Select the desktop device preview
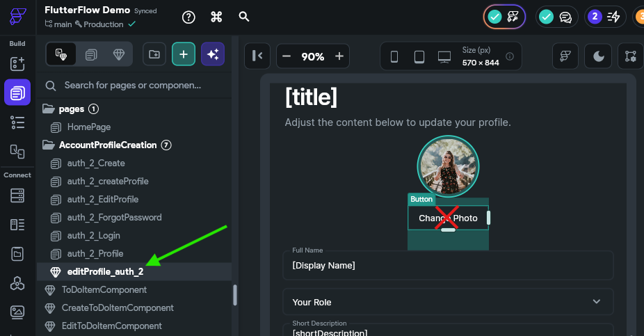The width and height of the screenshot is (644, 336). pos(444,56)
